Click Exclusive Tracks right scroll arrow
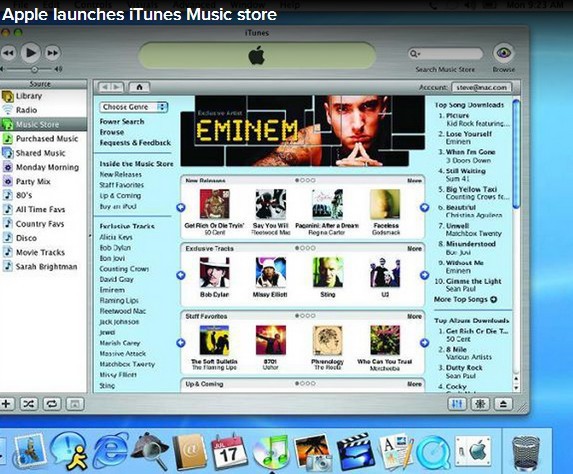The width and height of the screenshot is (573, 474). pyautogui.click(x=424, y=275)
